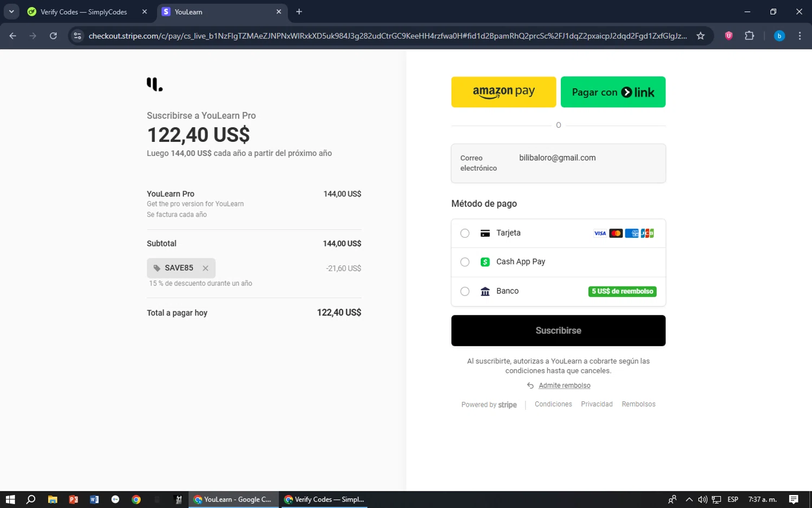Click the Visa card logo
This screenshot has width=812, height=508.
point(600,233)
